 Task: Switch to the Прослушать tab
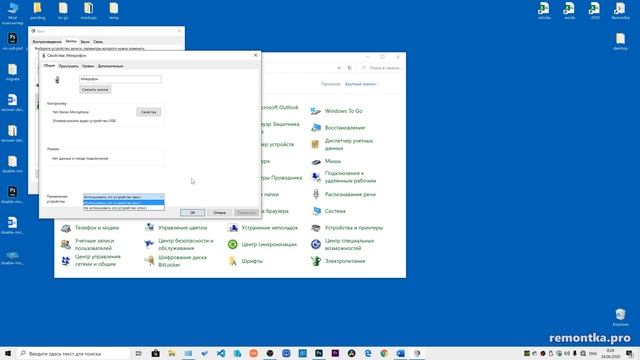[68, 66]
